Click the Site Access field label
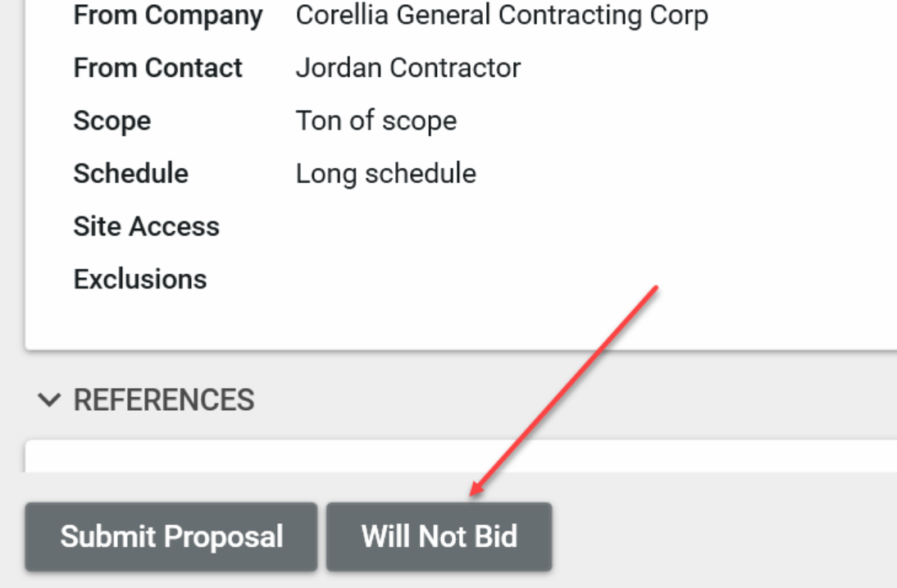This screenshot has width=897, height=588. (146, 226)
